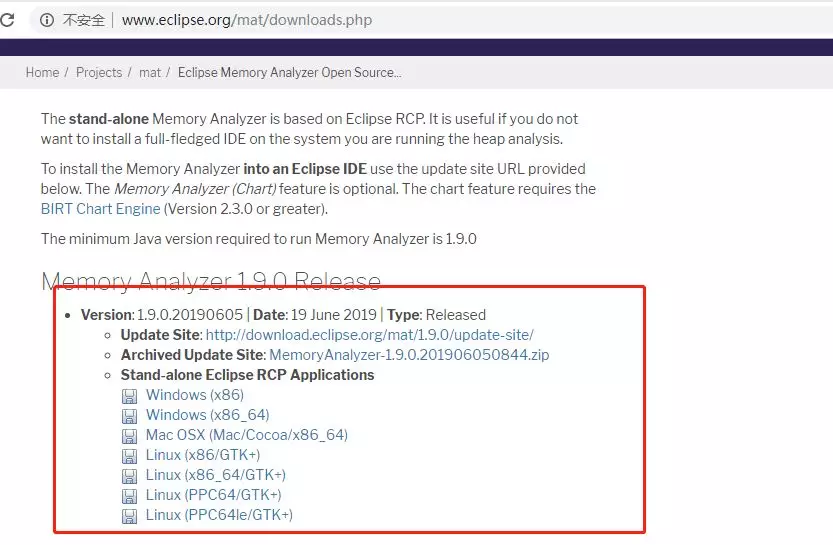Download the Windows (x86) build
833x545 pixels.
[x=195, y=395]
